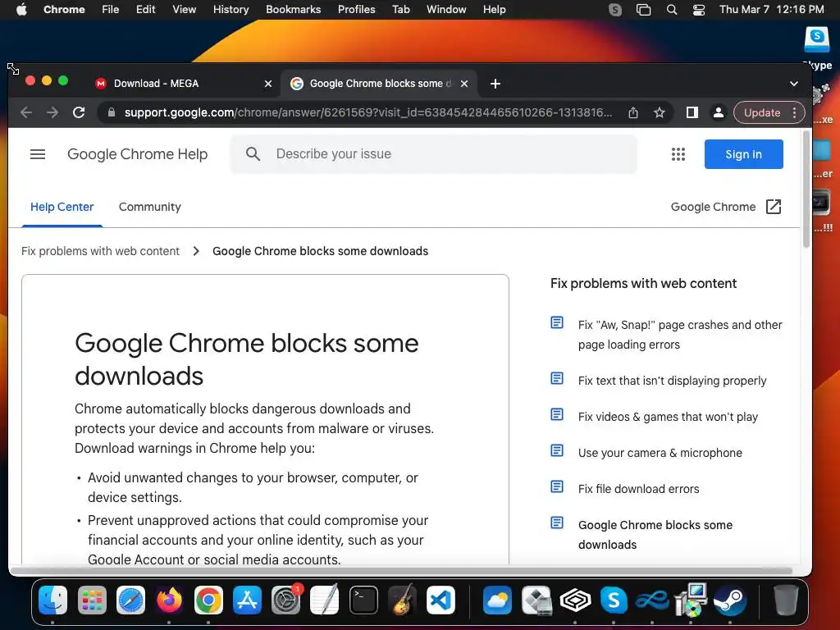Open Spotlight search in menu bar

(672, 10)
